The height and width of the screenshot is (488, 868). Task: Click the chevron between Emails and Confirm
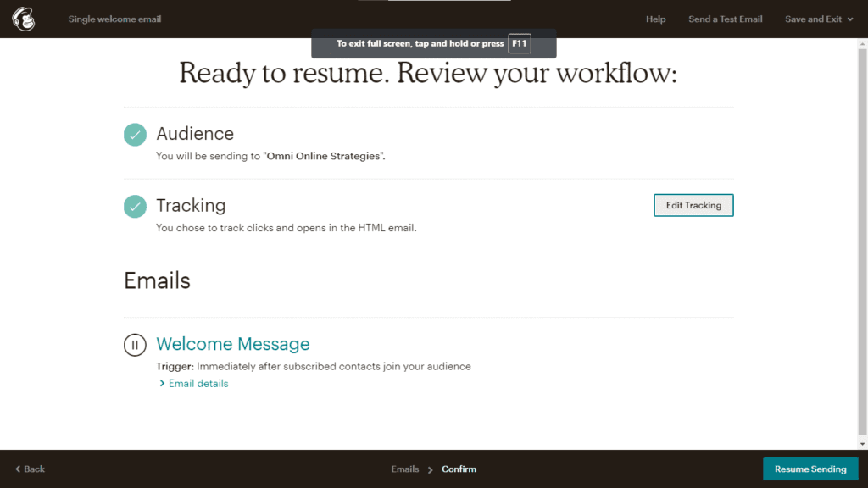click(x=431, y=469)
